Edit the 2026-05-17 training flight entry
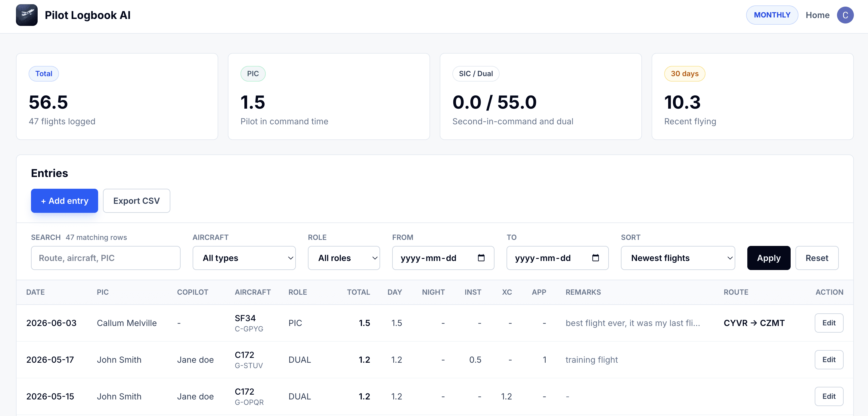 click(829, 360)
